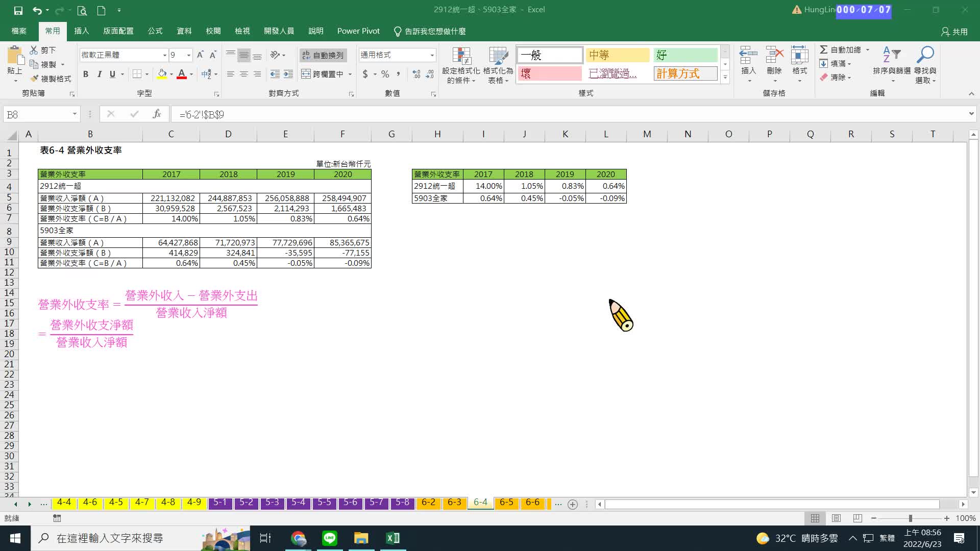Insert function with fx button
The width and height of the screenshot is (980, 551).
[157, 114]
